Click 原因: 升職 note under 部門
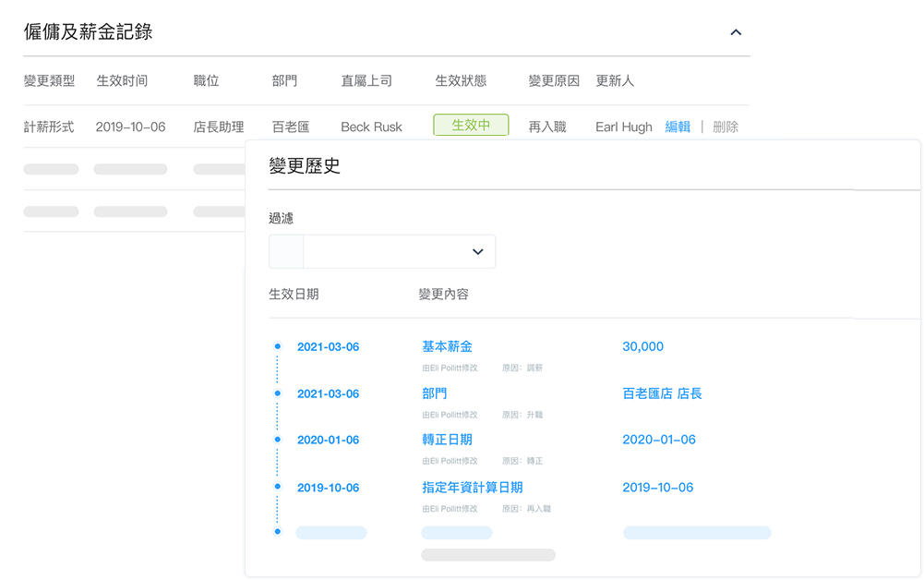924x580 pixels. (522, 415)
